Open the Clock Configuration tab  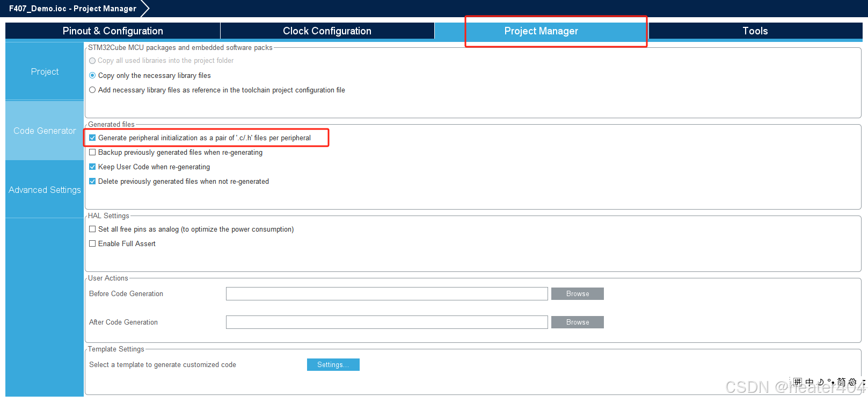pyautogui.click(x=327, y=31)
